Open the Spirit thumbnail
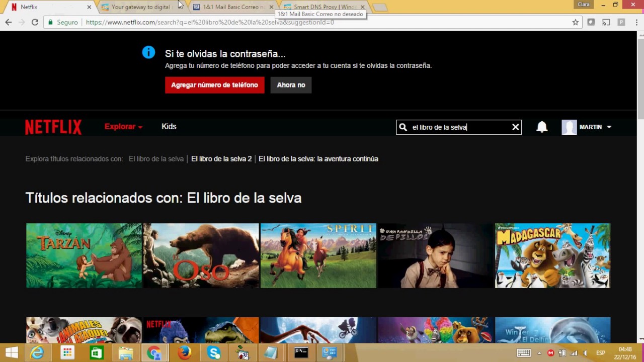Viewport: 644px width, 362px height. 318,255
